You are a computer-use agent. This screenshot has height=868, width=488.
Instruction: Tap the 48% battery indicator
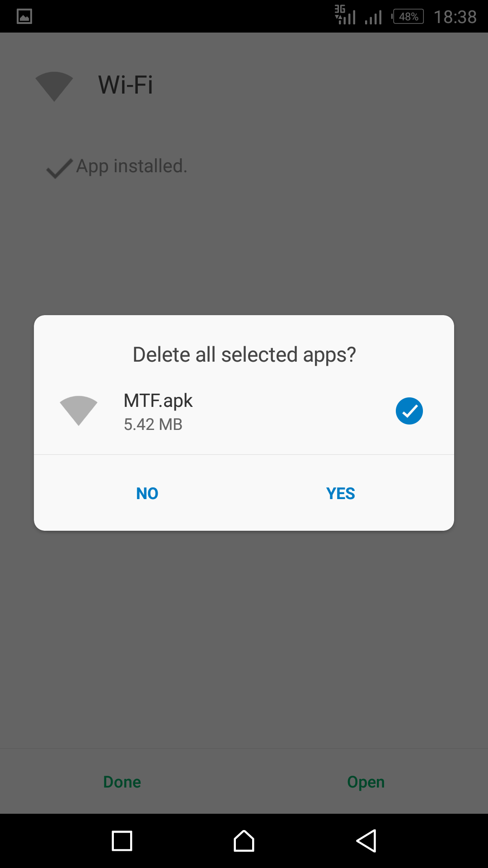[408, 17]
